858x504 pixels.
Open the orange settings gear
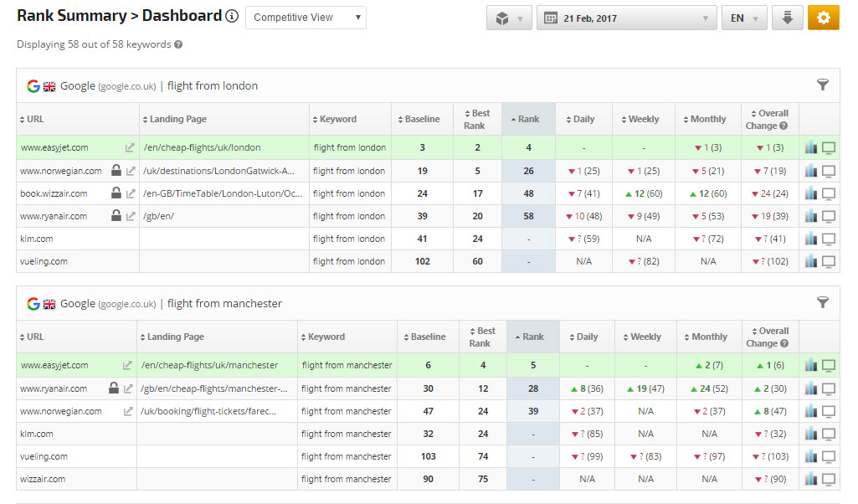pos(824,18)
